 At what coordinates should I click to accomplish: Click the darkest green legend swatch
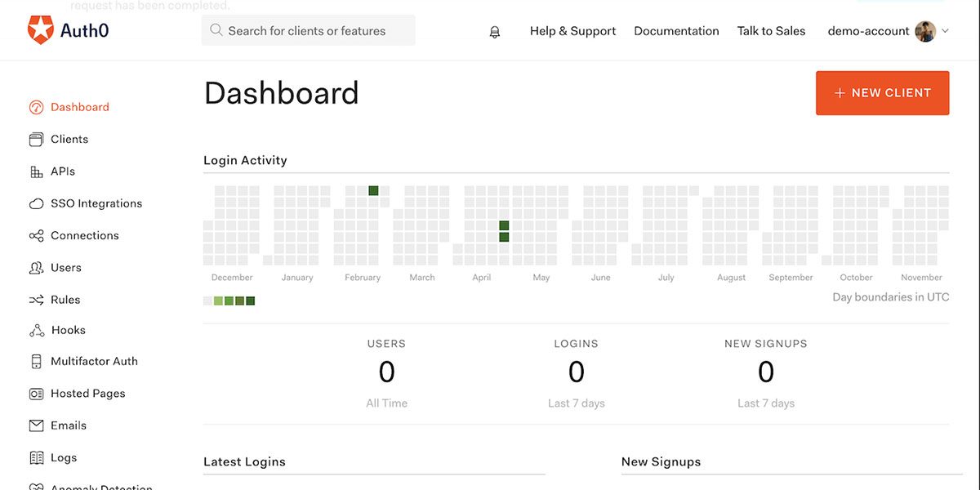251,301
